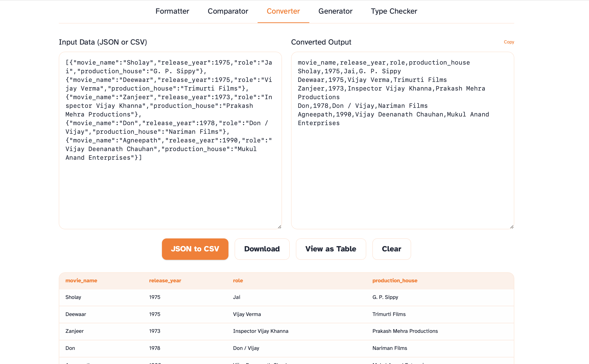Click the Download button
This screenshot has width=589, height=364.
coord(262,249)
